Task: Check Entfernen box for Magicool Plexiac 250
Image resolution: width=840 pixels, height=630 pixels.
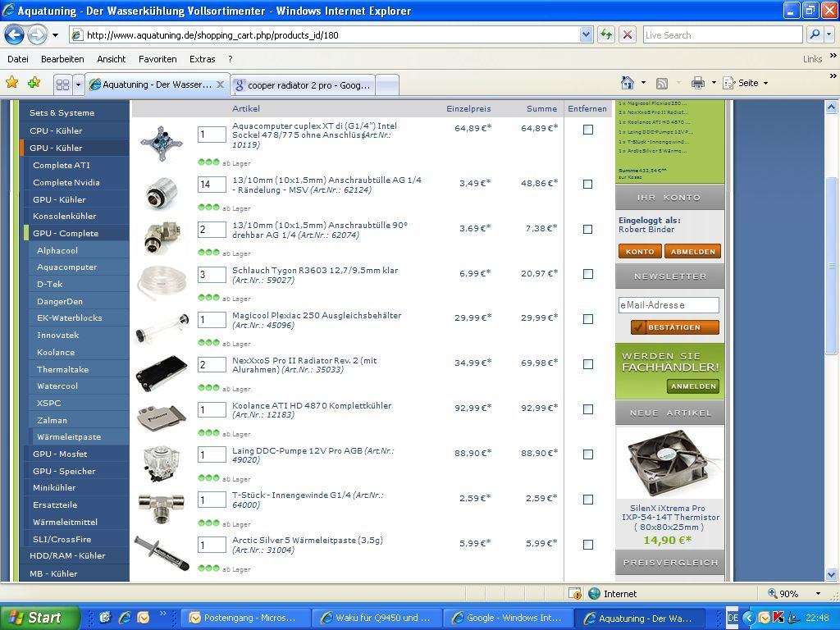Action: (587, 319)
